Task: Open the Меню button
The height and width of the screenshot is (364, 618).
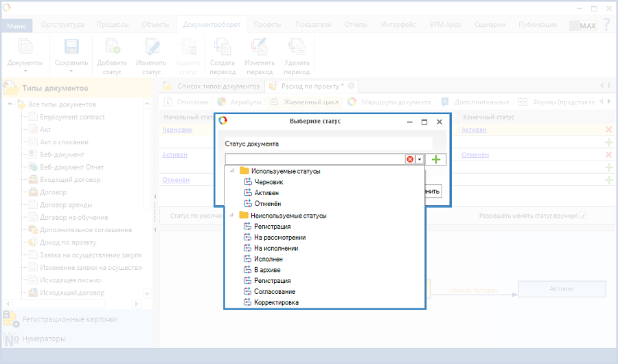Action: pos(16,26)
